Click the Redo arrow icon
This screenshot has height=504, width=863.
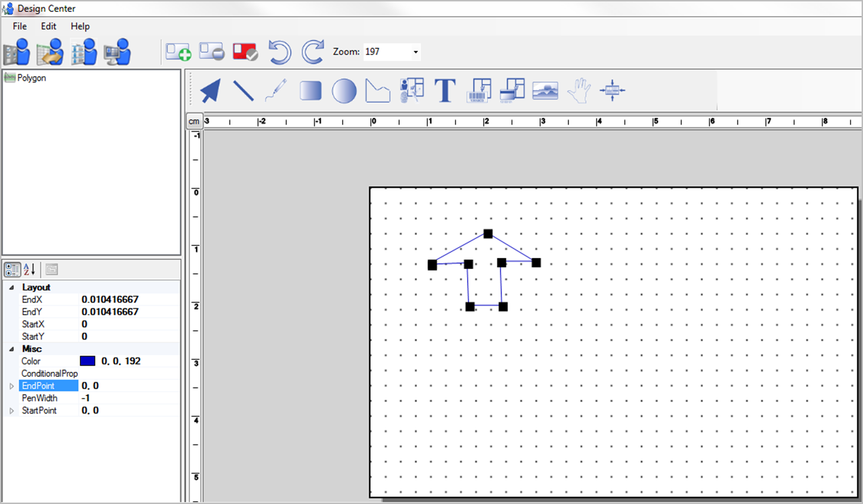coord(312,52)
